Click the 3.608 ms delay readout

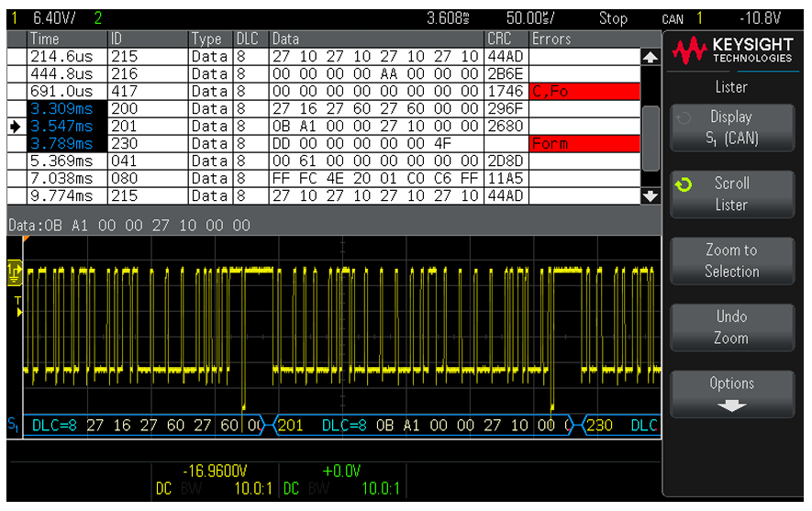coord(448,18)
